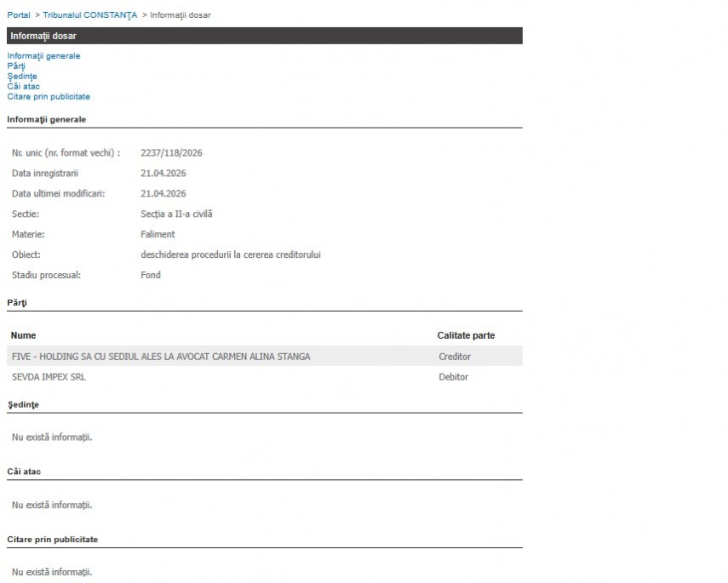Go to Părți using the top navigation link

(16, 66)
